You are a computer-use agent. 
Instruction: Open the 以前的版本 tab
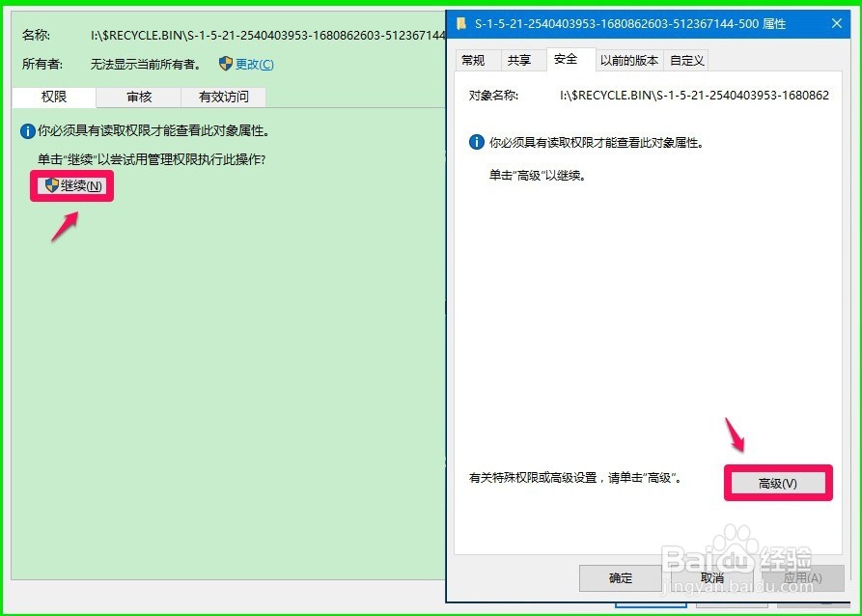point(628,60)
